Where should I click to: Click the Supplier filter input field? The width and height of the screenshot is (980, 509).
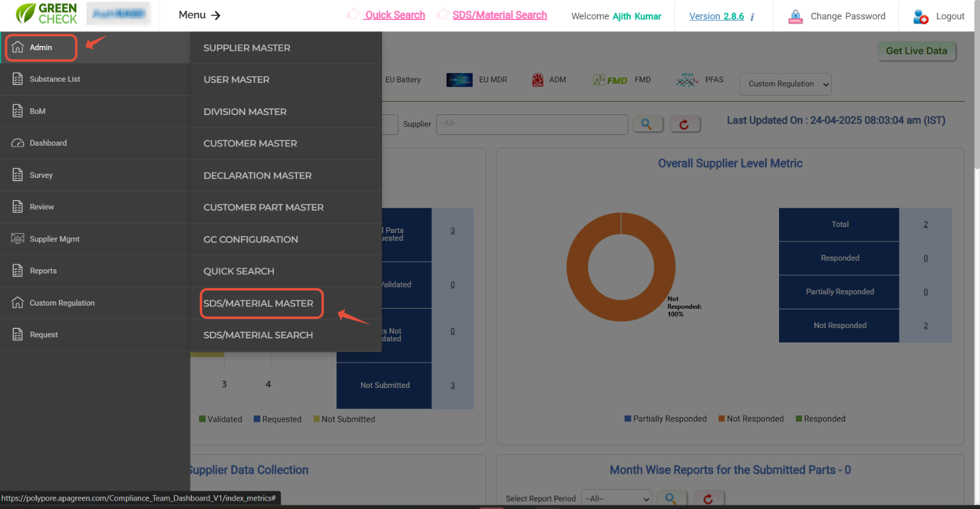coord(532,124)
